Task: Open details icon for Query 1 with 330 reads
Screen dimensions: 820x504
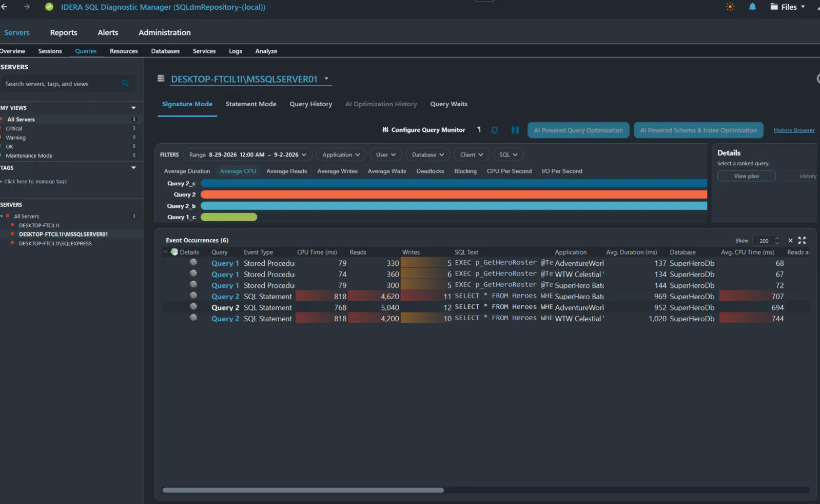Action: [x=193, y=262]
